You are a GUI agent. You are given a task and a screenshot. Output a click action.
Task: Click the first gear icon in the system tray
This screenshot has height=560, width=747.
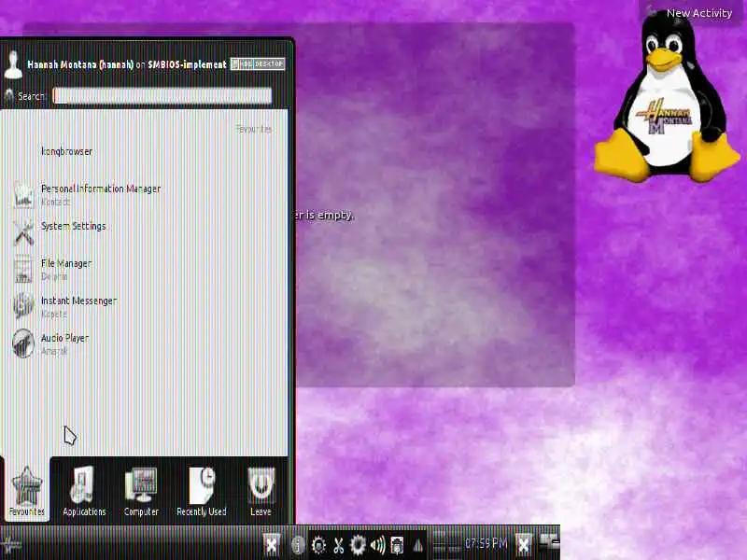click(x=318, y=545)
